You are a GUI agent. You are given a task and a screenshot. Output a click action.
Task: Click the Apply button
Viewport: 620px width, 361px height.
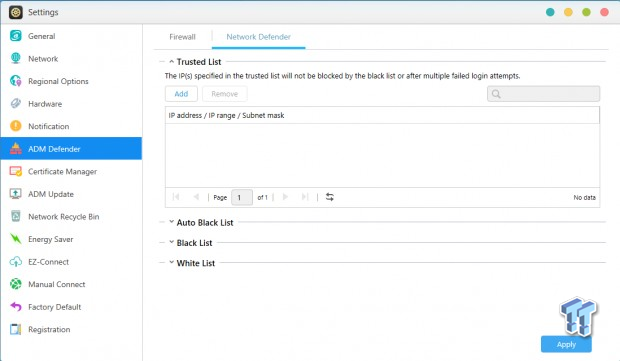[x=566, y=344]
